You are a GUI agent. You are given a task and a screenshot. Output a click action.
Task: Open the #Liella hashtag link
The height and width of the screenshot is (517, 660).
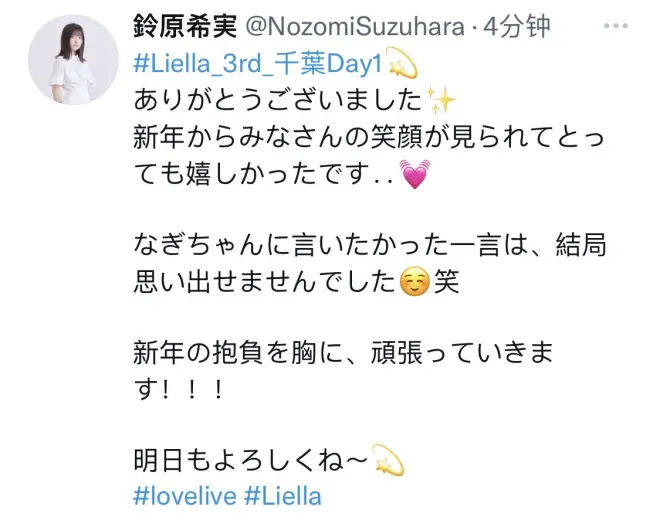click(283, 496)
